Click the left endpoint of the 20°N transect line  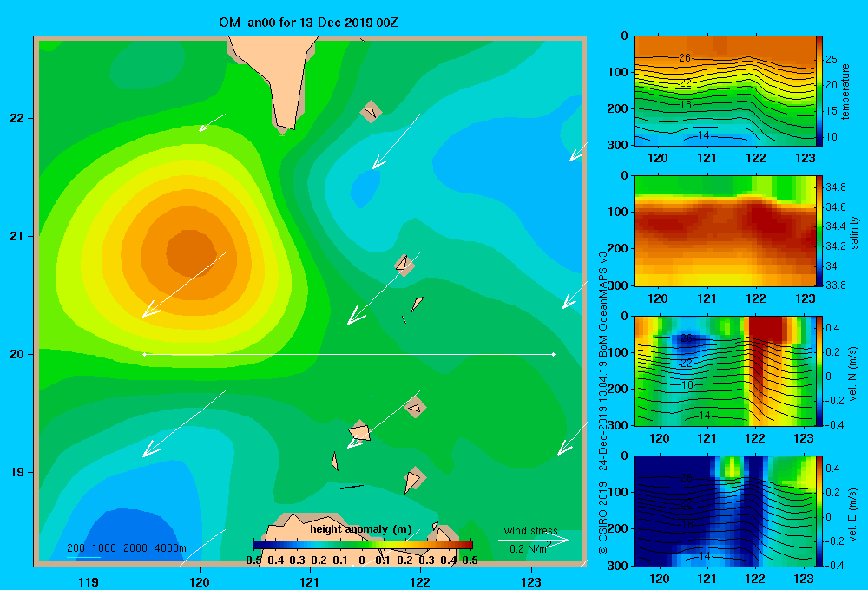click(144, 354)
